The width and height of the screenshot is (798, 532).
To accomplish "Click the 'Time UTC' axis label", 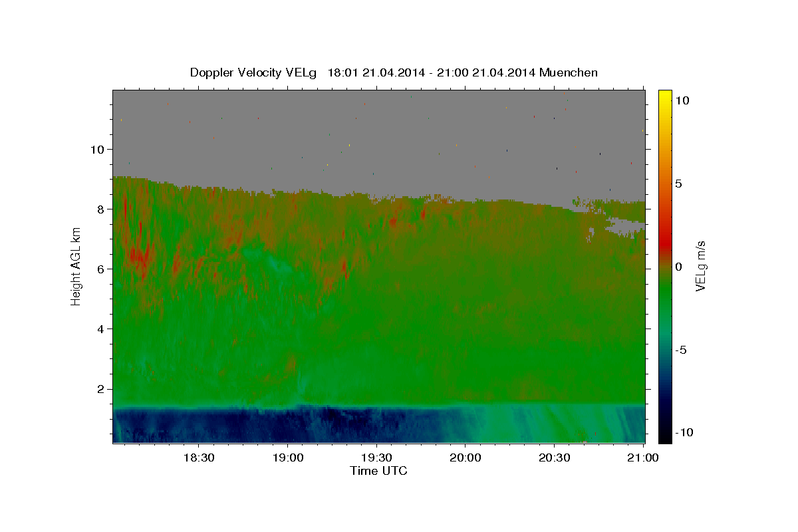I will point(378,471).
